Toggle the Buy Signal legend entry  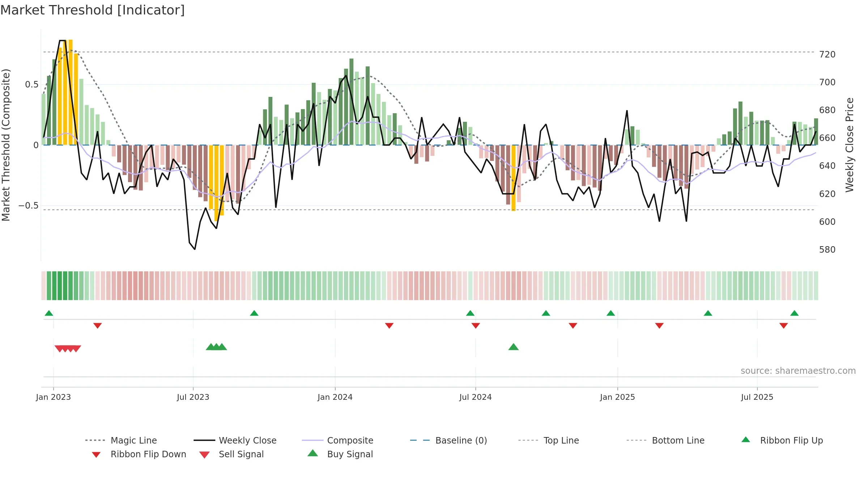pos(340,454)
